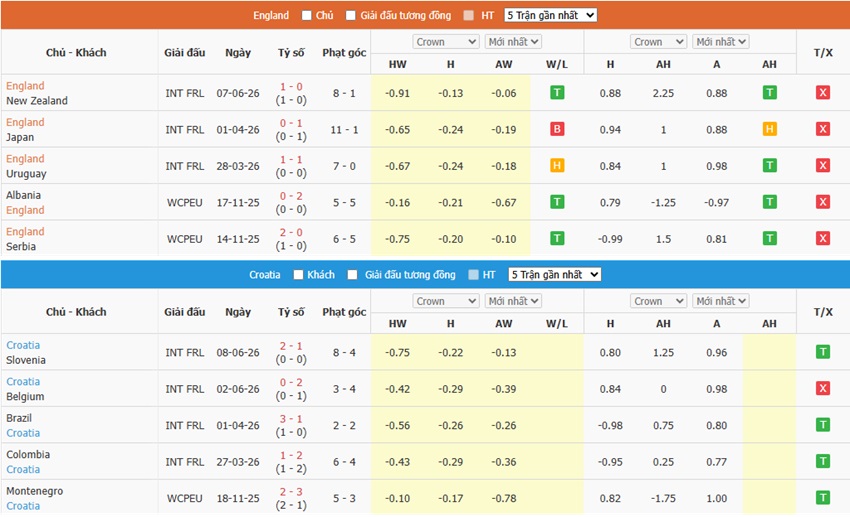Click green T AH icon in England–New Zealand row
Image resolution: width=850 pixels, height=517 pixels.
(769, 93)
